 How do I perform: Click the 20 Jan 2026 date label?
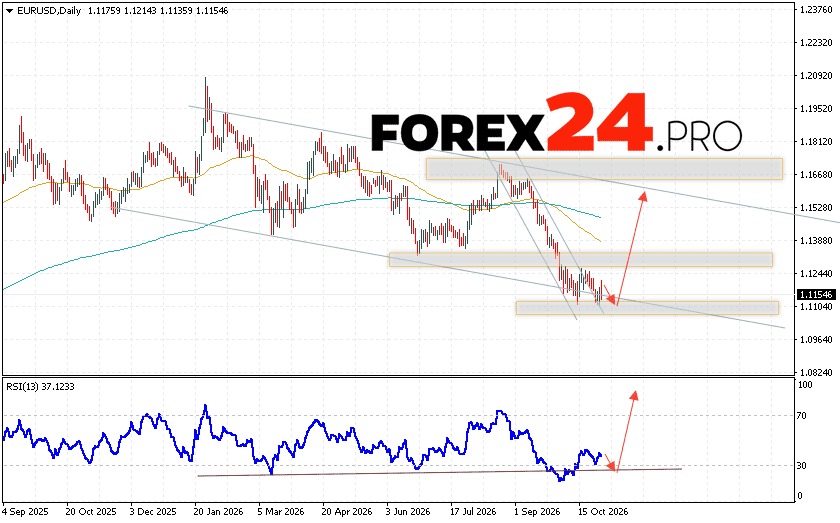pos(219,512)
